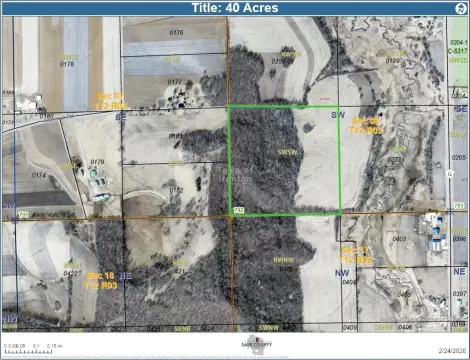470x360 pixels.
Task: Select parcel label 0179
Action: pyautogui.click(x=97, y=162)
